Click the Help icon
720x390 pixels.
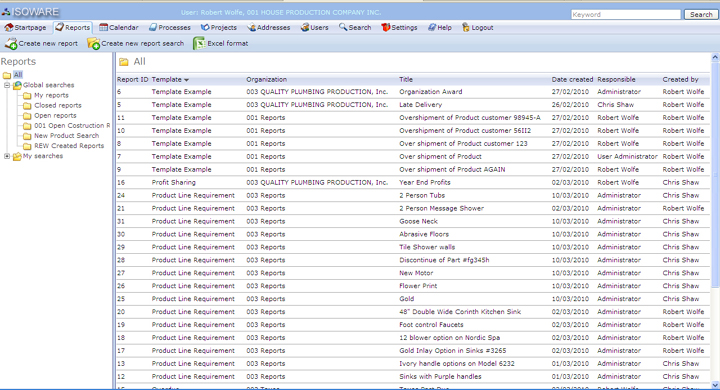tap(432, 28)
